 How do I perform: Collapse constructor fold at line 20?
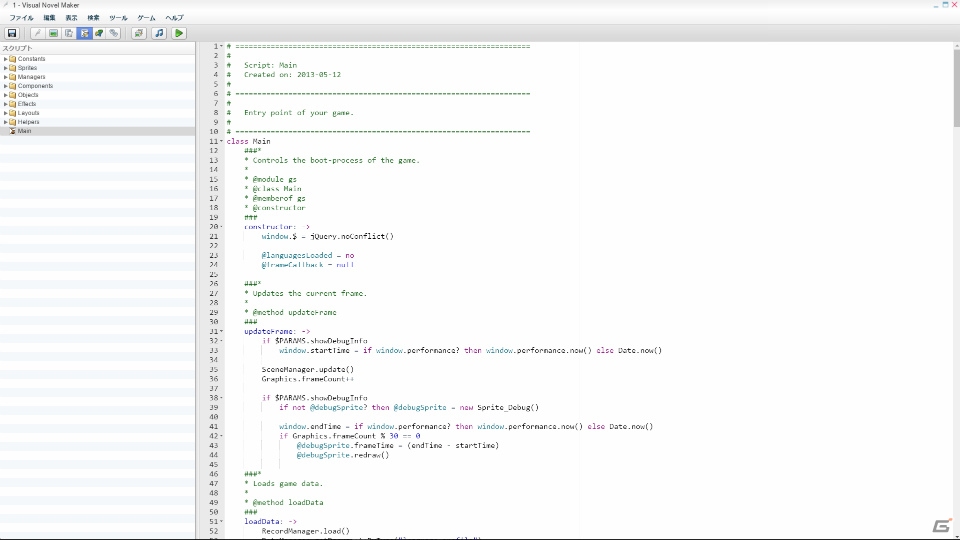[222, 227]
